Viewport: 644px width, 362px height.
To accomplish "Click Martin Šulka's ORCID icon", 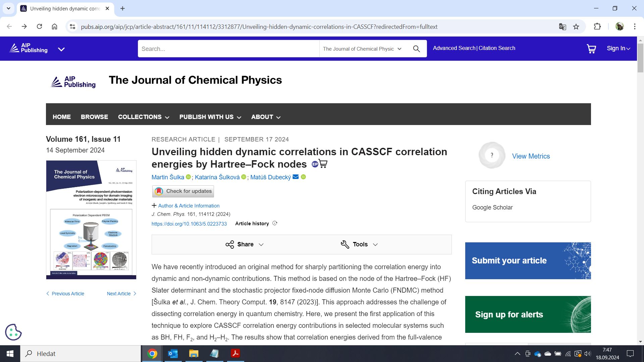I will pyautogui.click(x=188, y=177).
